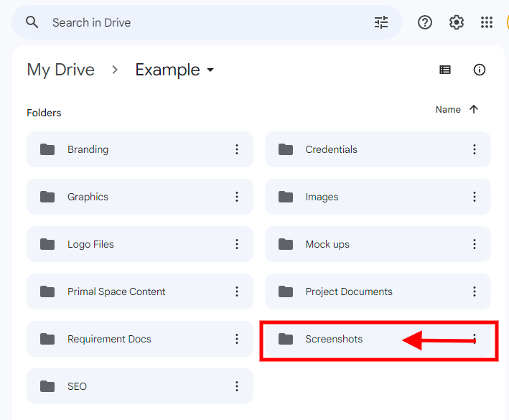Go to My Drive breadcrumb
The width and height of the screenshot is (509, 420).
click(61, 70)
